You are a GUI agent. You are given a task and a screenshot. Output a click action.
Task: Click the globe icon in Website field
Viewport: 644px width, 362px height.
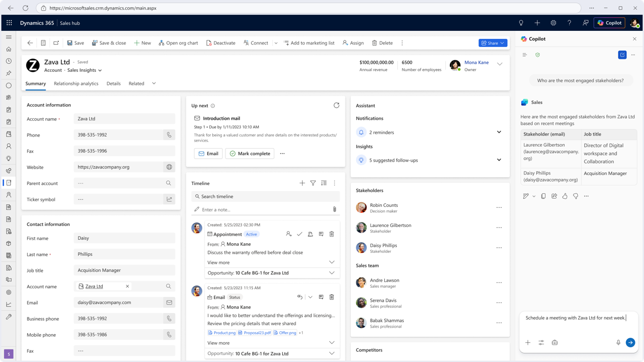(x=169, y=167)
